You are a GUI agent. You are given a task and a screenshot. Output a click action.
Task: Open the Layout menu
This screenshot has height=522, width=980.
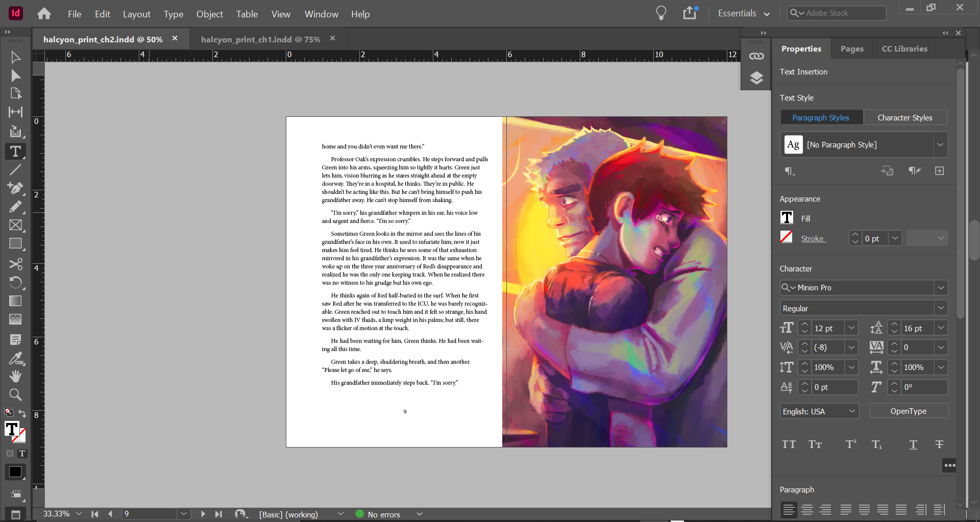click(x=137, y=14)
